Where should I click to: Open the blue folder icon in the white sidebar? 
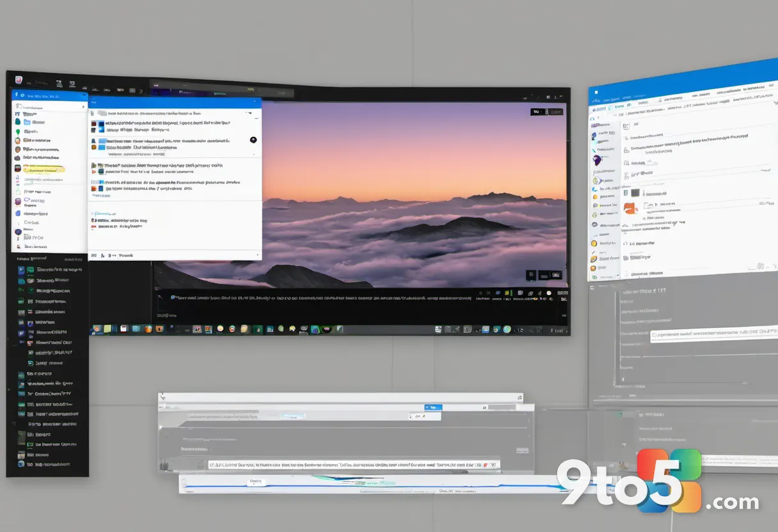pos(28,122)
